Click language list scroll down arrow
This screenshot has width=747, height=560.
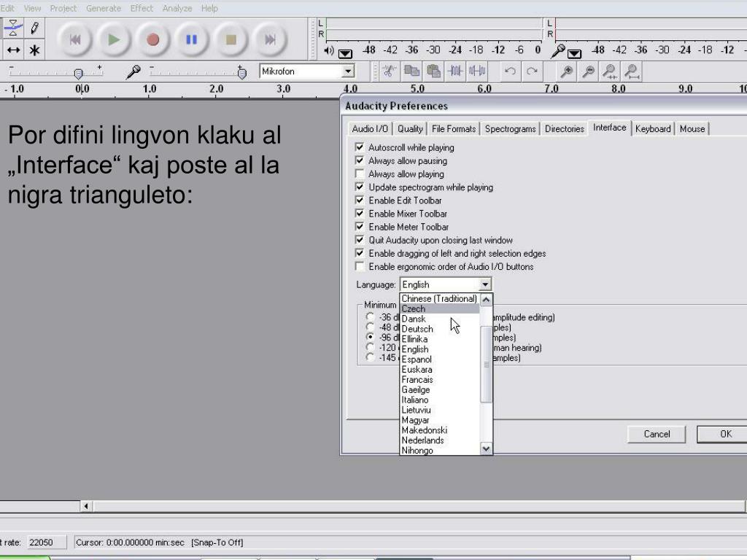click(485, 448)
